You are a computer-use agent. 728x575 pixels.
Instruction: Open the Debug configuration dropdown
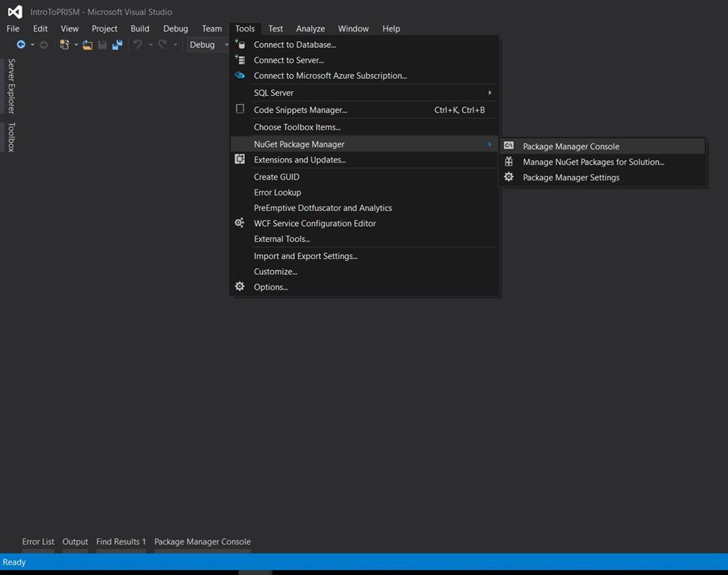pyautogui.click(x=208, y=44)
